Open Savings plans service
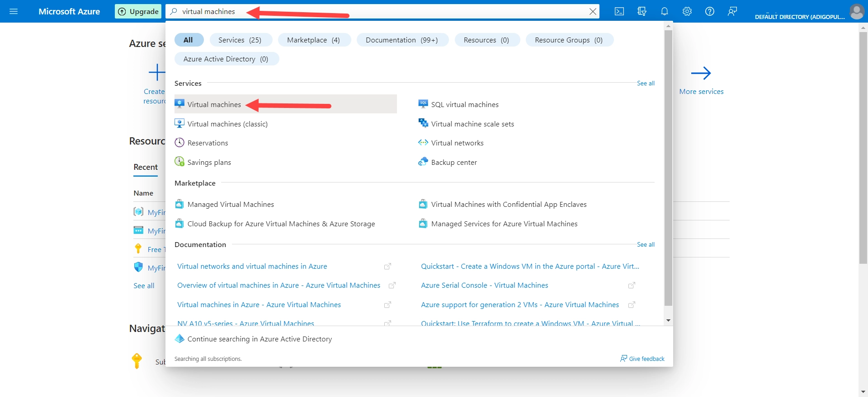The width and height of the screenshot is (868, 397). [x=209, y=162]
